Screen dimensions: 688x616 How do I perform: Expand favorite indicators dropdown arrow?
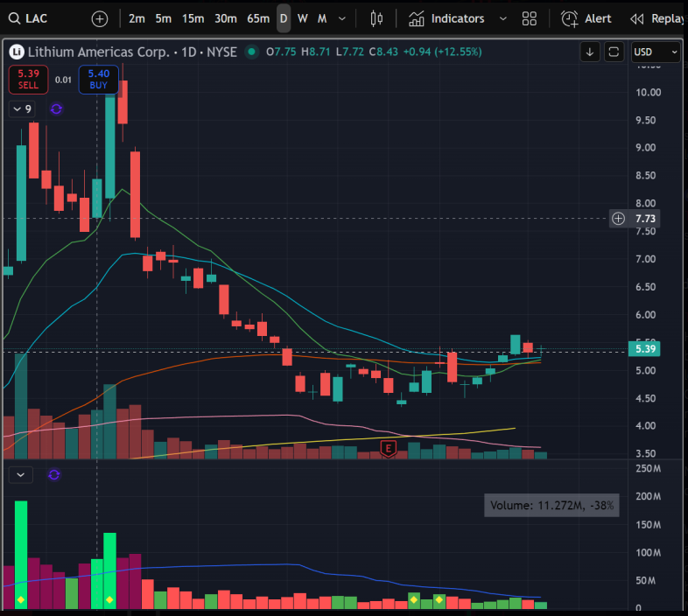[x=503, y=19]
